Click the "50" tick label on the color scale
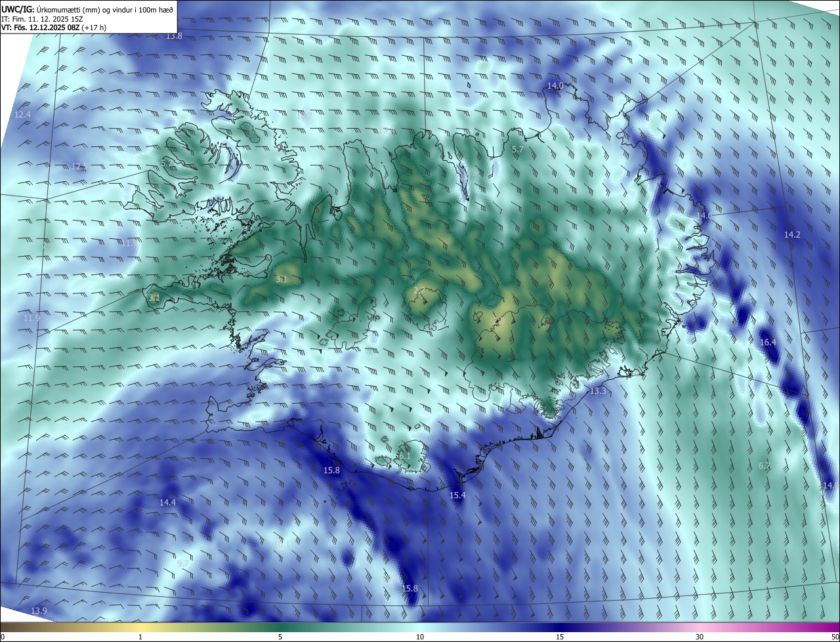 click(x=835, y=637)
